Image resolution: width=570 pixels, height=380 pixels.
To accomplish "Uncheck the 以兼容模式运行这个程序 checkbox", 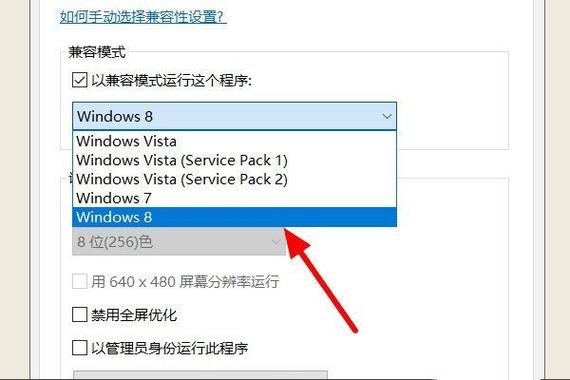I will [80, 80].
